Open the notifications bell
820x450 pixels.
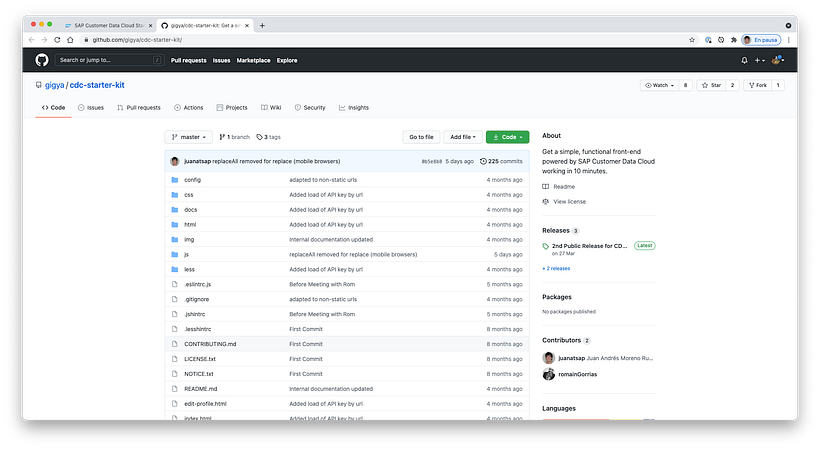[x=744, y=60]
